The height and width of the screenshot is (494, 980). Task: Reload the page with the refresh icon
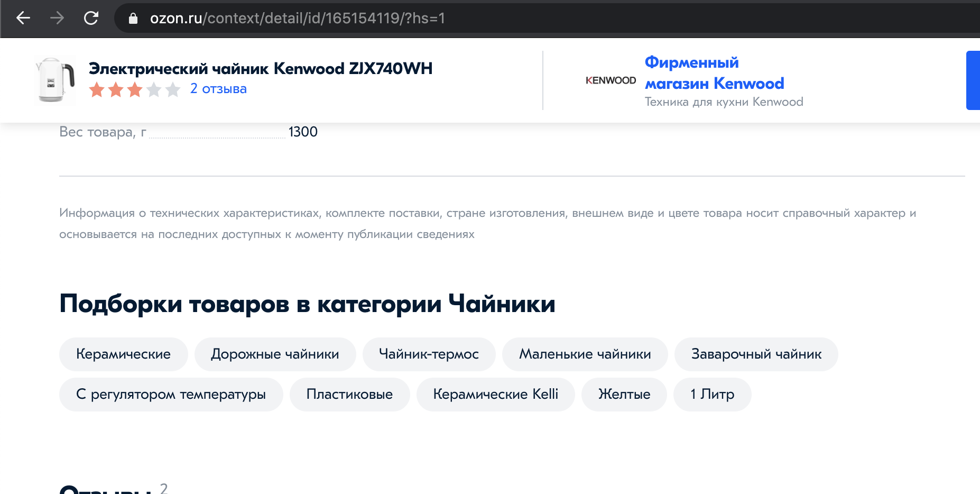point(91,18)
